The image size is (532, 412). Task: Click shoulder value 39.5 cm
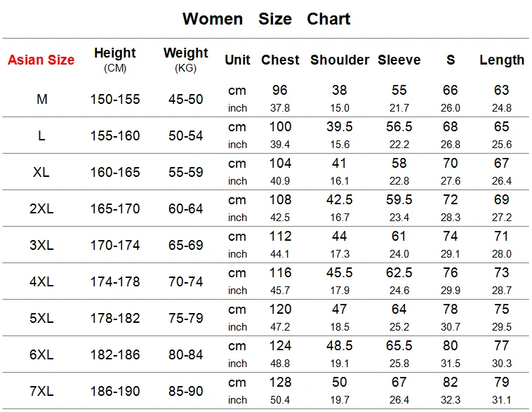point(340,126)
